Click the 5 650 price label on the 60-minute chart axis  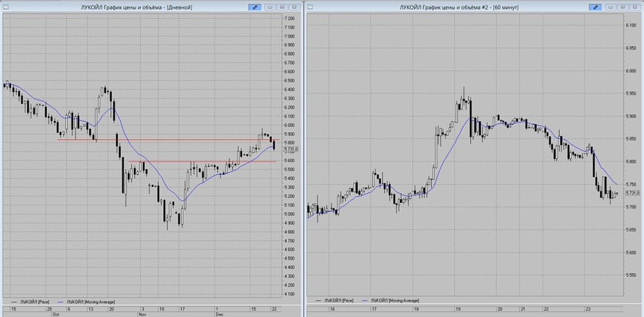pos(630,230)
